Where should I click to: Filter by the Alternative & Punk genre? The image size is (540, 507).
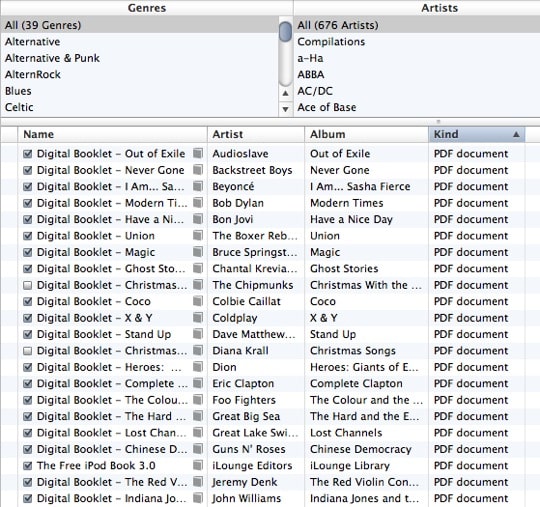[x=139, y=58]
